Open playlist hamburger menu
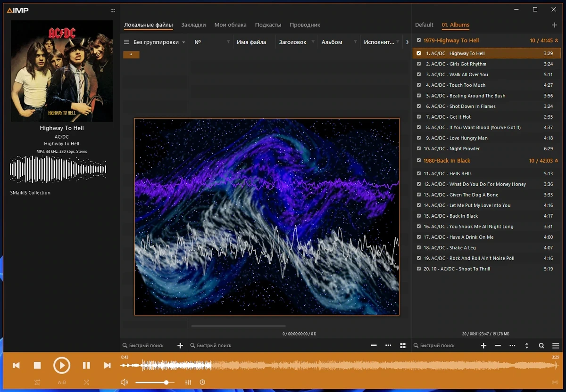This screenshot has width=566, height=392. click(556, 345)
